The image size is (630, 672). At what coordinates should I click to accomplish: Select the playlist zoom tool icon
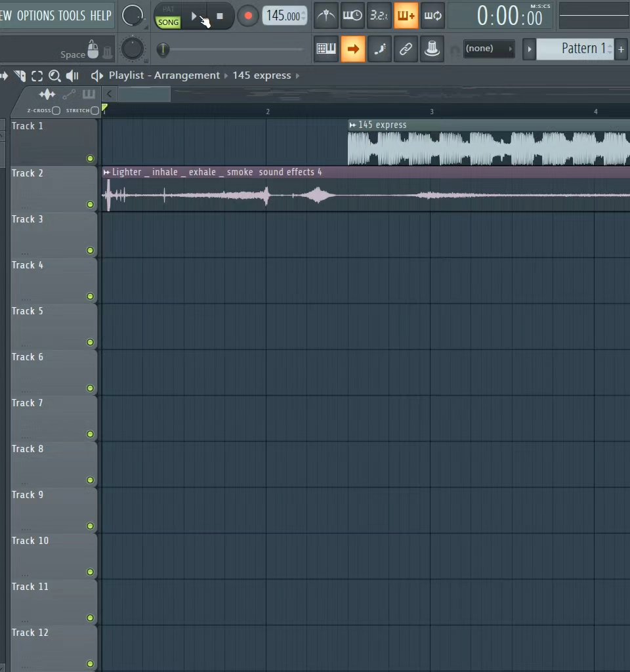click(x=54, y=76)
